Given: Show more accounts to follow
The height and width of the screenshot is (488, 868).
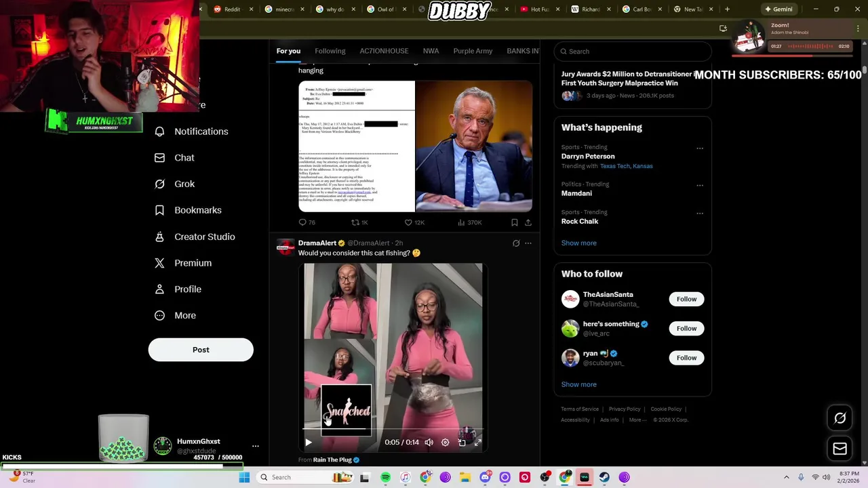Looking at the screenshot, I should [x=578, y=384].
